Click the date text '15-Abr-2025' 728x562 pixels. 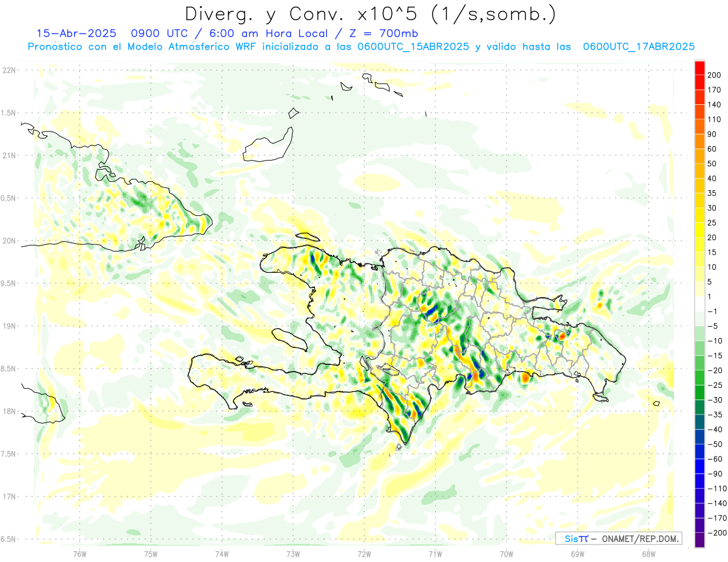point(76,33)
